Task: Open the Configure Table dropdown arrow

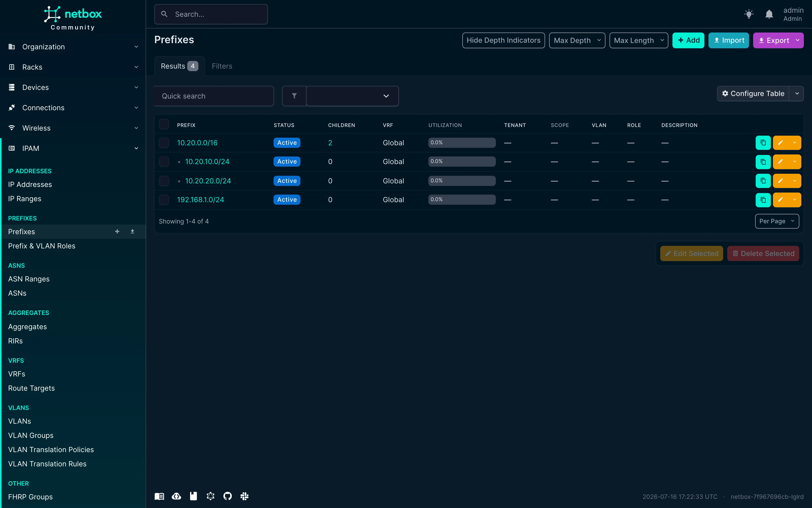Action: pos(797,93)
